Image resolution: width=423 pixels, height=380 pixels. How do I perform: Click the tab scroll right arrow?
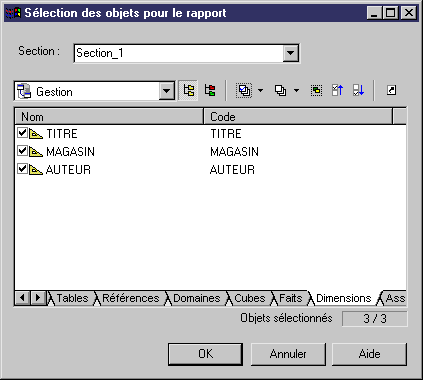[38, 298]
